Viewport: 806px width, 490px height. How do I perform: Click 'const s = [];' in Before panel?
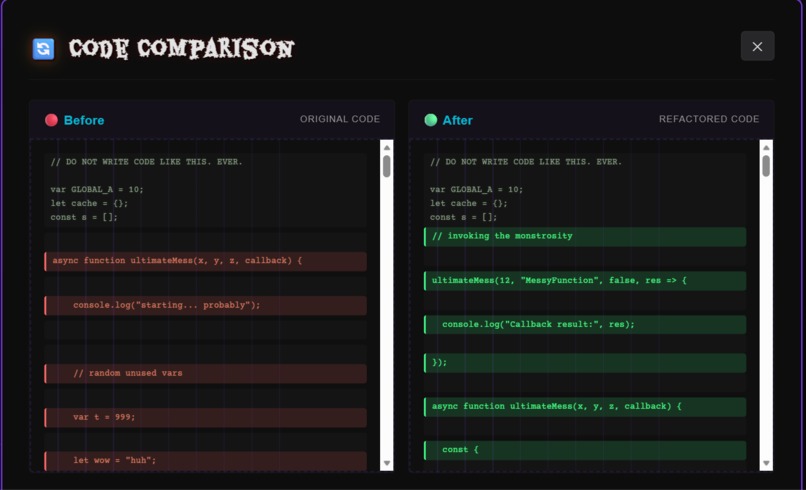tap(84, 217)
